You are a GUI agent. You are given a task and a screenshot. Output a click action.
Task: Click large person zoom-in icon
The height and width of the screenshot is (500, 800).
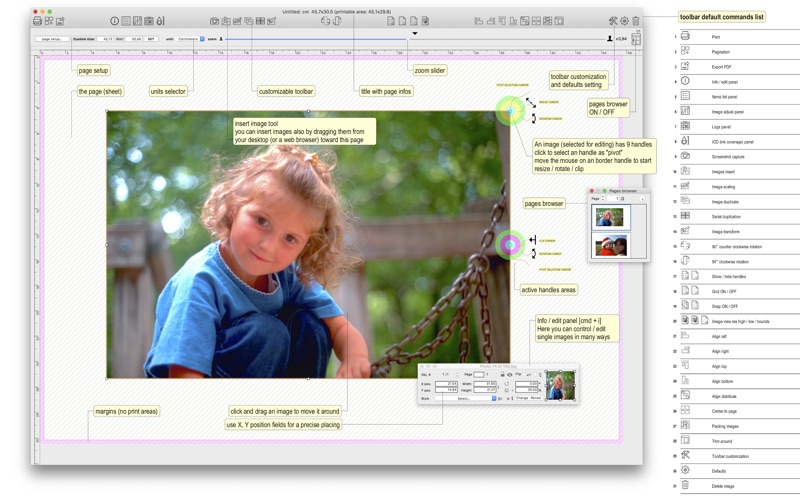click(x=610, y=38)
